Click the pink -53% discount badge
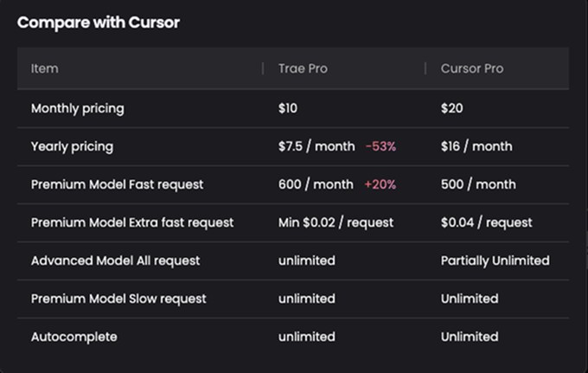Viewport: 588px width, 373px height. (380, 147)
